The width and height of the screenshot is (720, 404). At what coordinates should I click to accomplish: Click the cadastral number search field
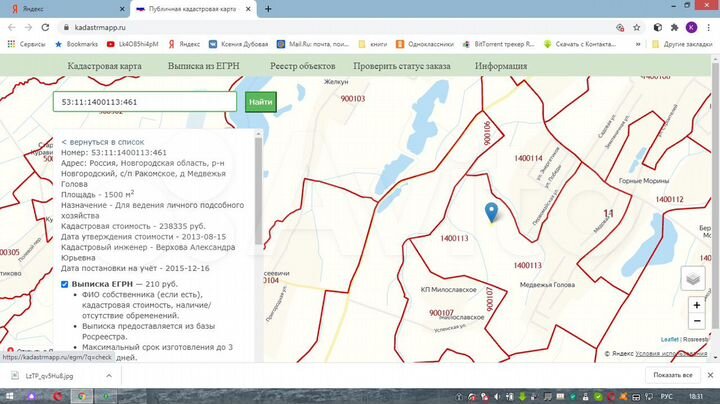pyautogui.click(x=145, y=102)
